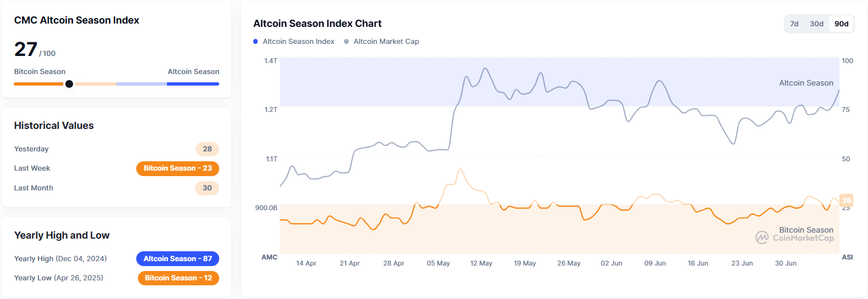Click the CoinMarketCap logo watermark
The height and width of the screenshot is (299, 868).
pos(794,238)
